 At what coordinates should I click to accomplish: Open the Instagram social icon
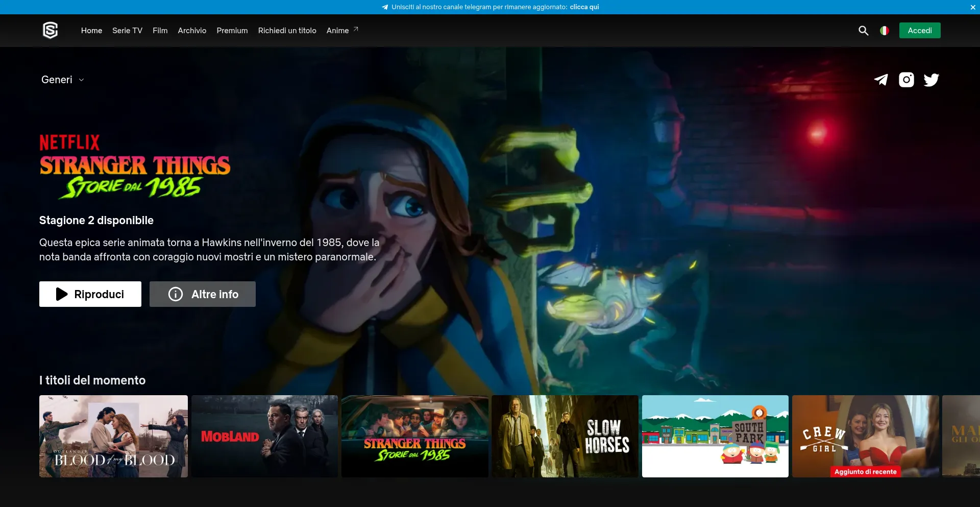(x=906, y=80)
